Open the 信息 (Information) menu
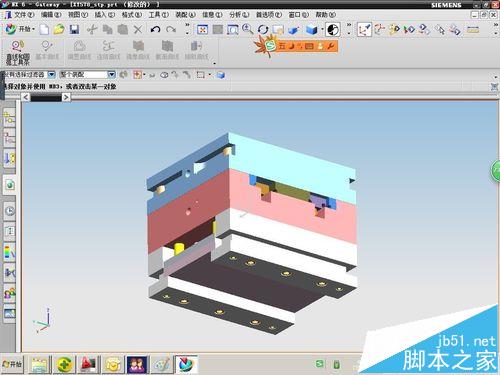Image resolution: width=500 pixels, height=375 pixels. (x=212, y=15)
